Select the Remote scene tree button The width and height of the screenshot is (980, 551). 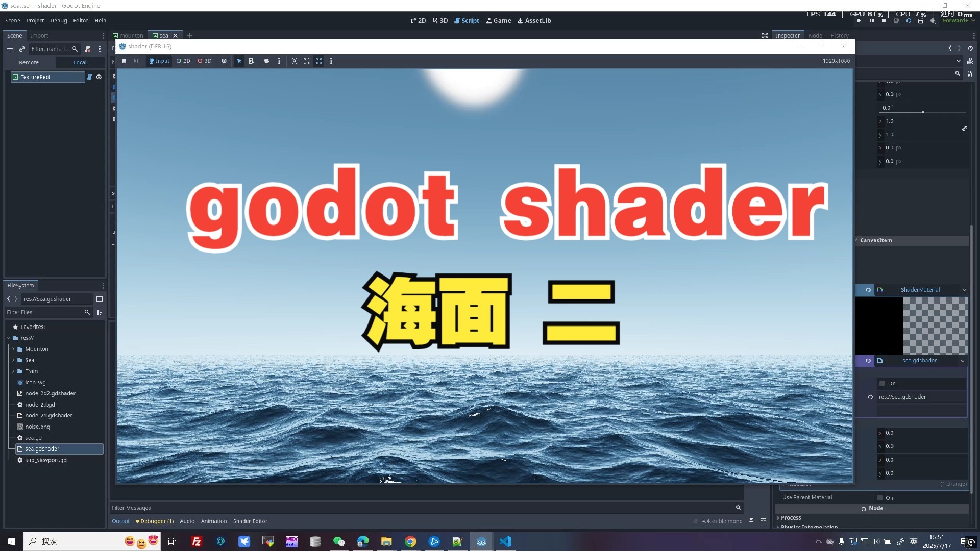point(29,62)
